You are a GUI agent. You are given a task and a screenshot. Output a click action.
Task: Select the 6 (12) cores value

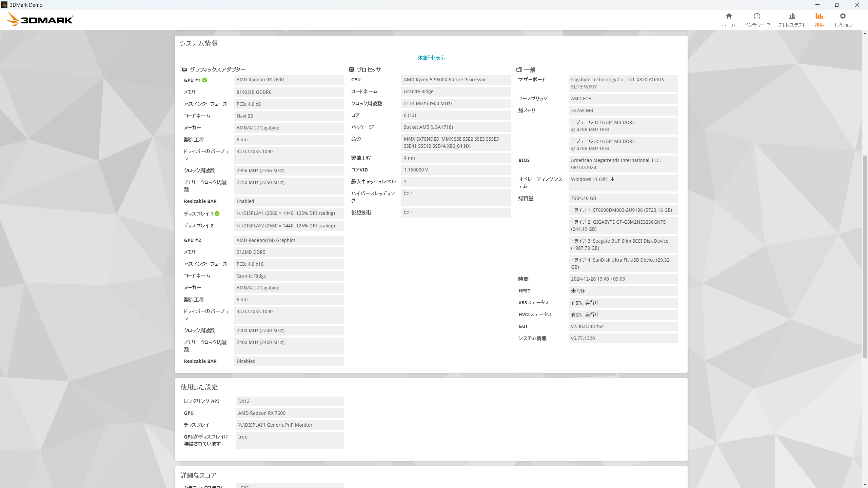point(456,115)
